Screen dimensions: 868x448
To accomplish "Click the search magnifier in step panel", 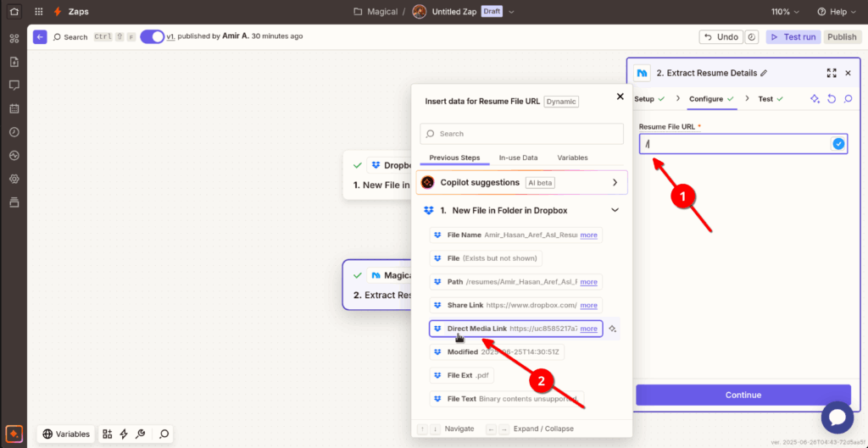I will (848, 99).
